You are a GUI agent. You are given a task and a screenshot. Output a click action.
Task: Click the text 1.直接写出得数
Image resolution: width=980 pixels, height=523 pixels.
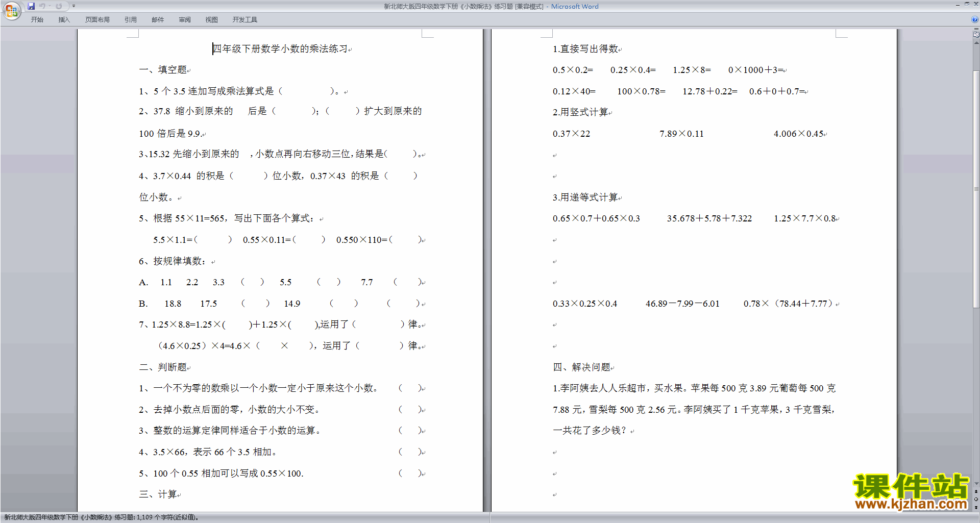585,49
